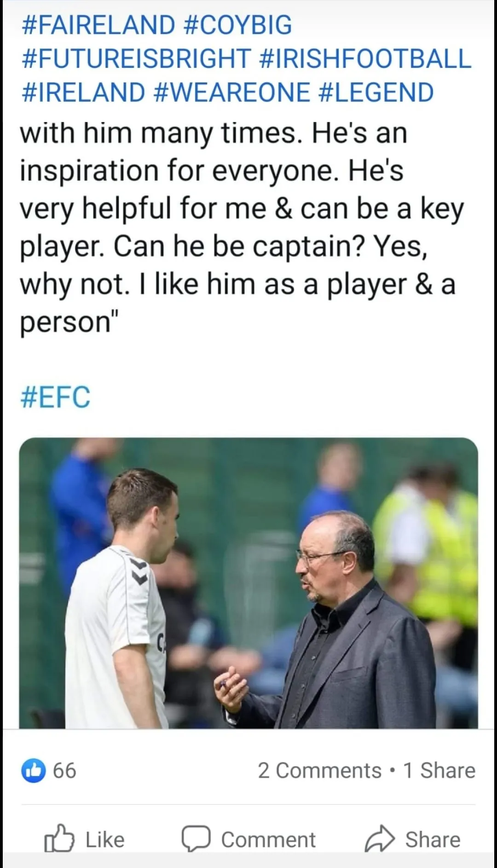Viewport: 497px width, 868px height.
Task: Visit the #WEAREONE hashtag page
Action: (231, 92)
